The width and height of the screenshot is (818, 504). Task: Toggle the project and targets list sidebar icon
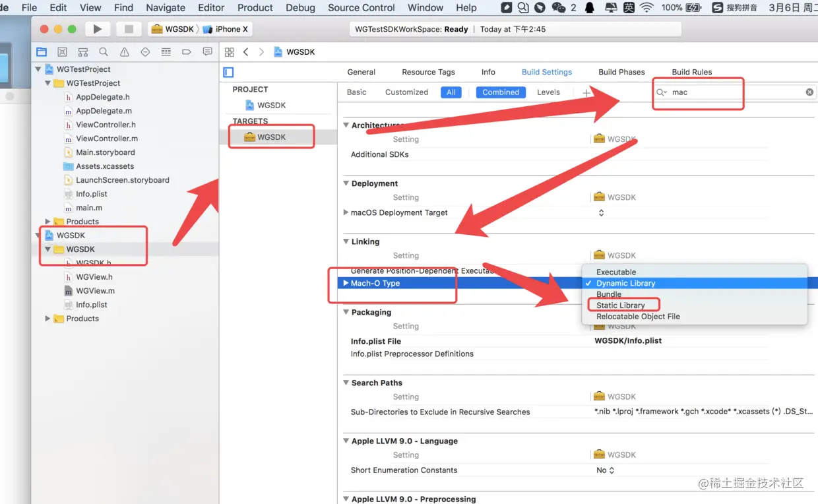click(x=228, y=73)
